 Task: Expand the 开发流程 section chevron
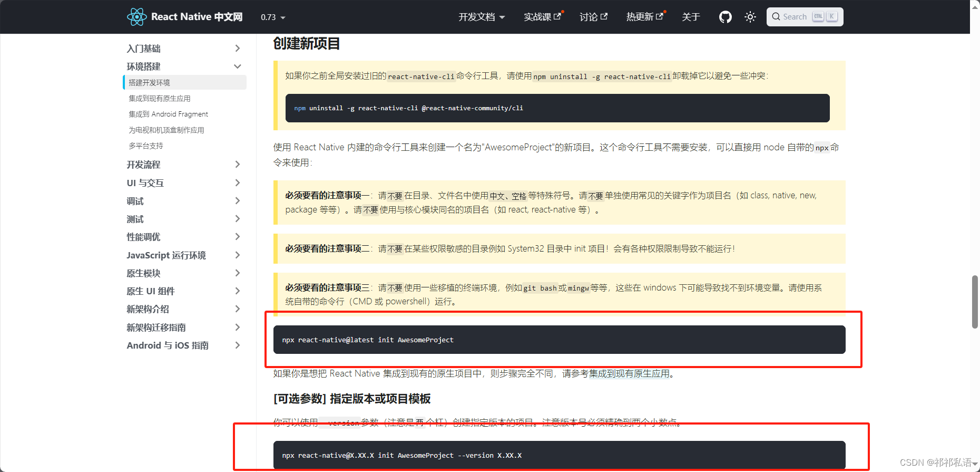238,165
